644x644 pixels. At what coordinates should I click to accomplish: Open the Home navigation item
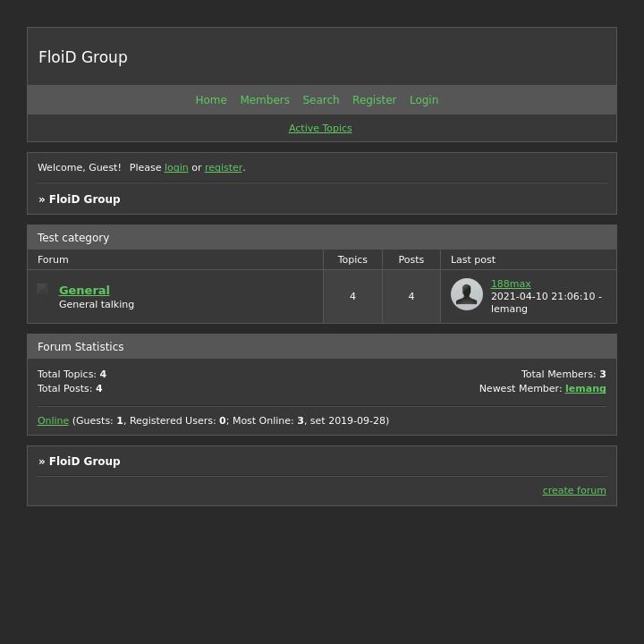(x=211, y=100)
